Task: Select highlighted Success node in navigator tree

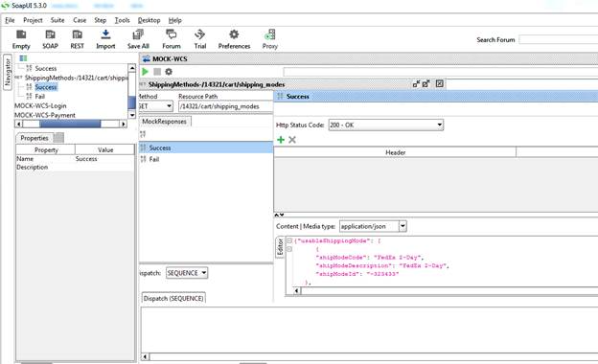Action: point(46,87)
